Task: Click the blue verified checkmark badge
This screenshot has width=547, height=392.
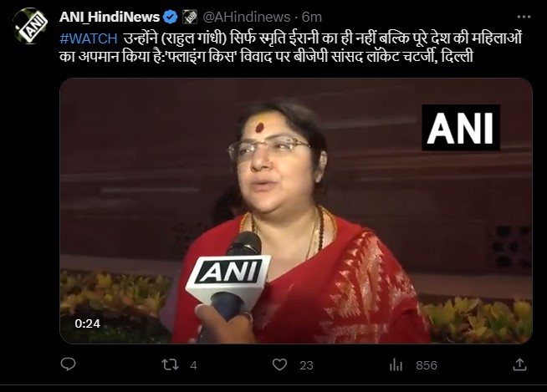Action: tap(171, 17)
